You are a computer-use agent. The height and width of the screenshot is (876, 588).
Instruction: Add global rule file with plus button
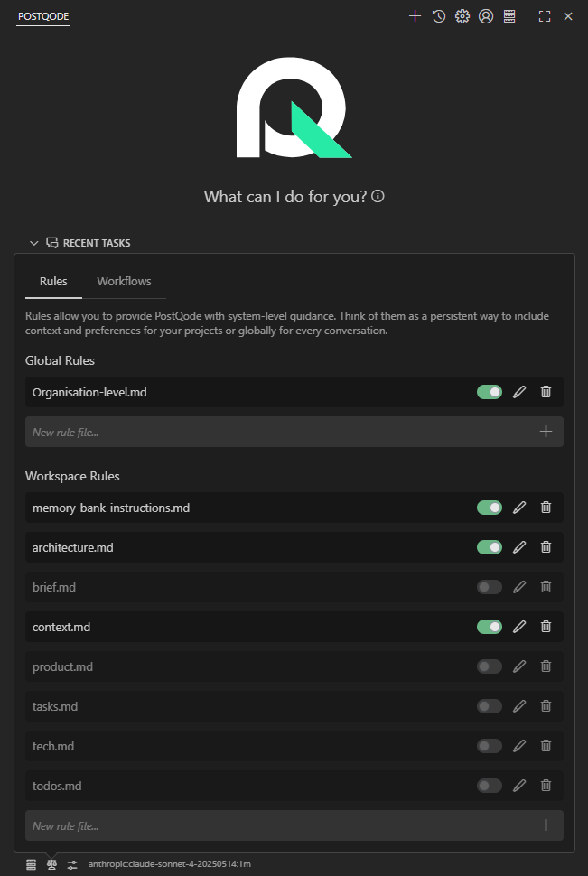pos(546,432)
